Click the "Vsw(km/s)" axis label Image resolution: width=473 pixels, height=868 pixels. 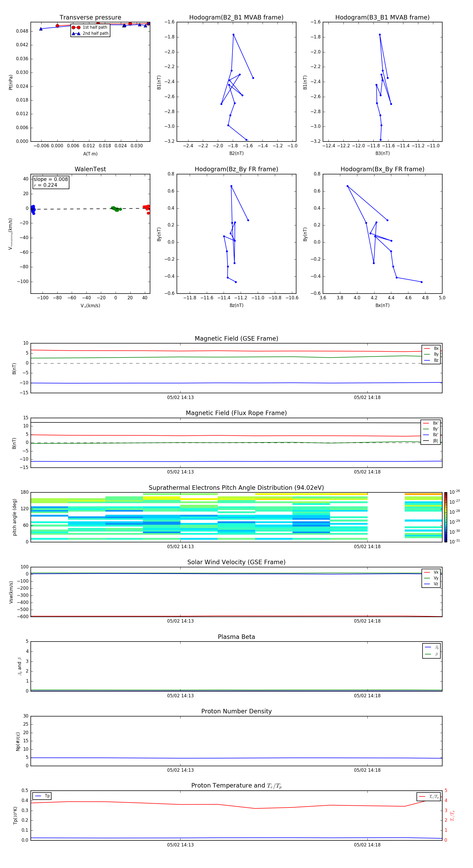(11, 592)
